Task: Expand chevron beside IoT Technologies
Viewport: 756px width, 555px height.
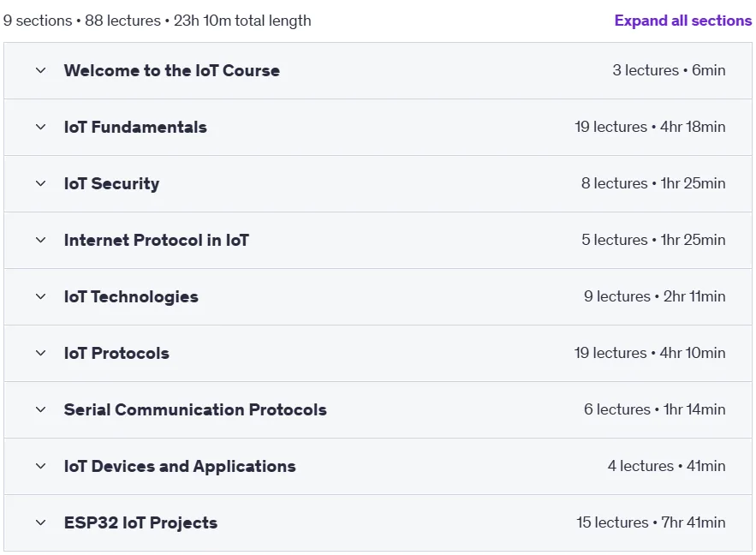Action: click(41, 296)
